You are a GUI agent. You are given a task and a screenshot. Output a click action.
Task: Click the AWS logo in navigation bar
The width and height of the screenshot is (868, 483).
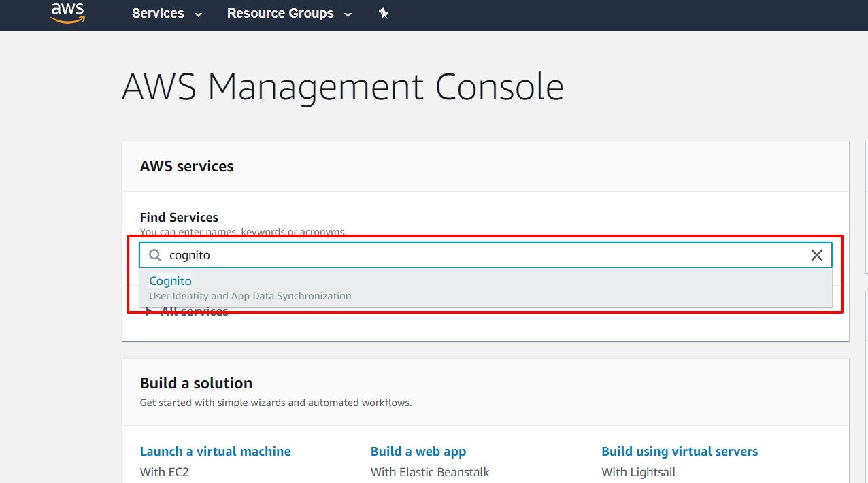click(67, 13)
